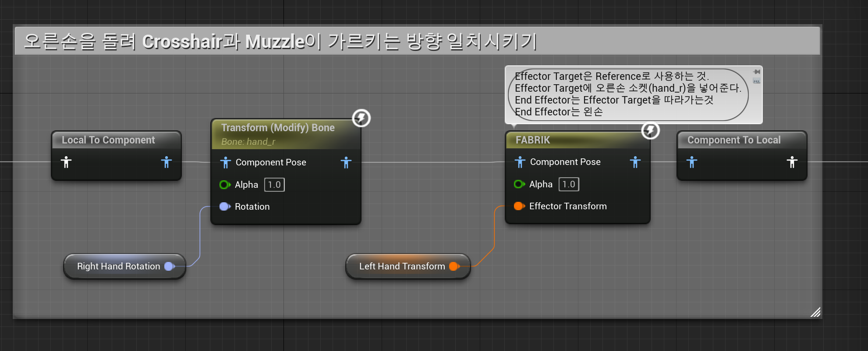
Task: Select comment box header with Crosshair Muzzle text
Action: (x=417, y=41)
